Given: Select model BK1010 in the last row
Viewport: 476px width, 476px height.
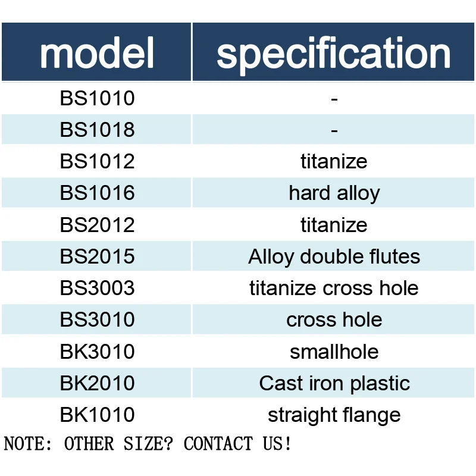Looking at the screenshot, I should 97,415.
